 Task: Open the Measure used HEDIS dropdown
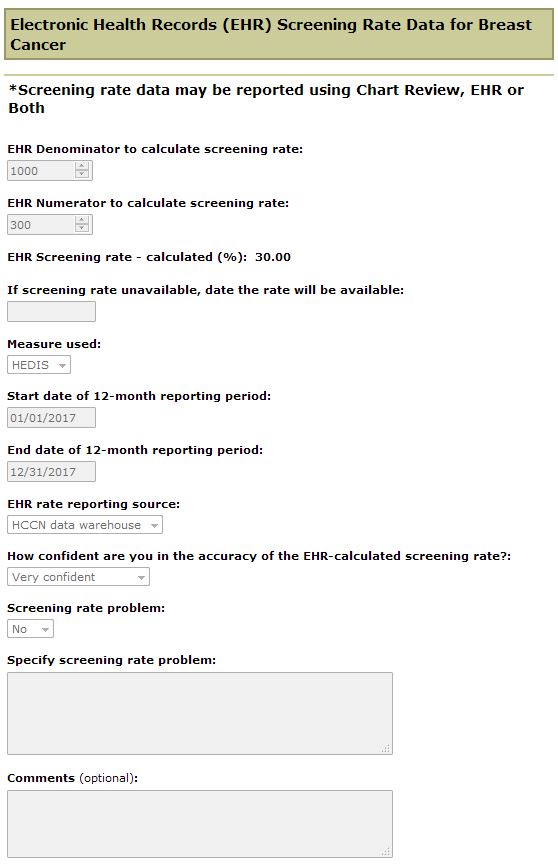click(39, 365)
